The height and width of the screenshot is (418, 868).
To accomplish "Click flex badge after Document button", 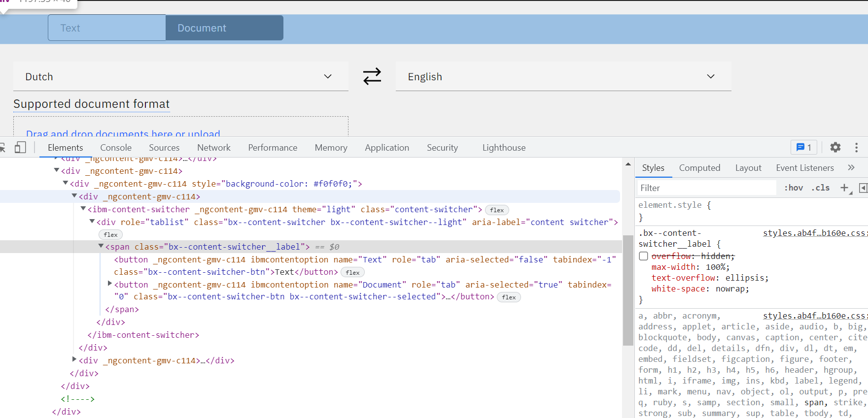I will click(509, 297).
